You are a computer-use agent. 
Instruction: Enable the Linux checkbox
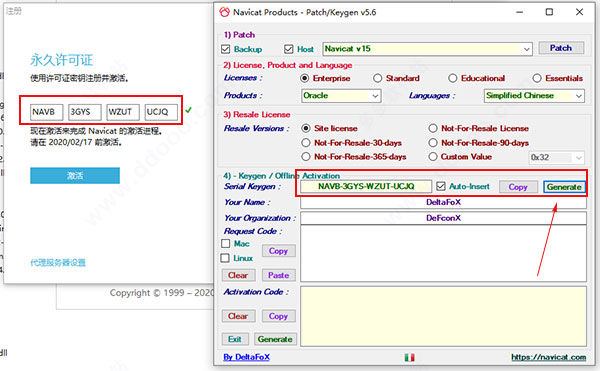coord(225,258)
